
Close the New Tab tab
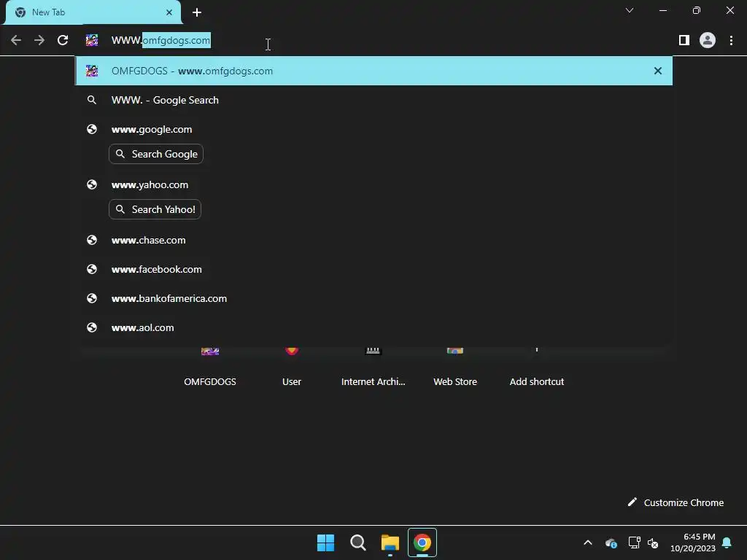[169, 12]
